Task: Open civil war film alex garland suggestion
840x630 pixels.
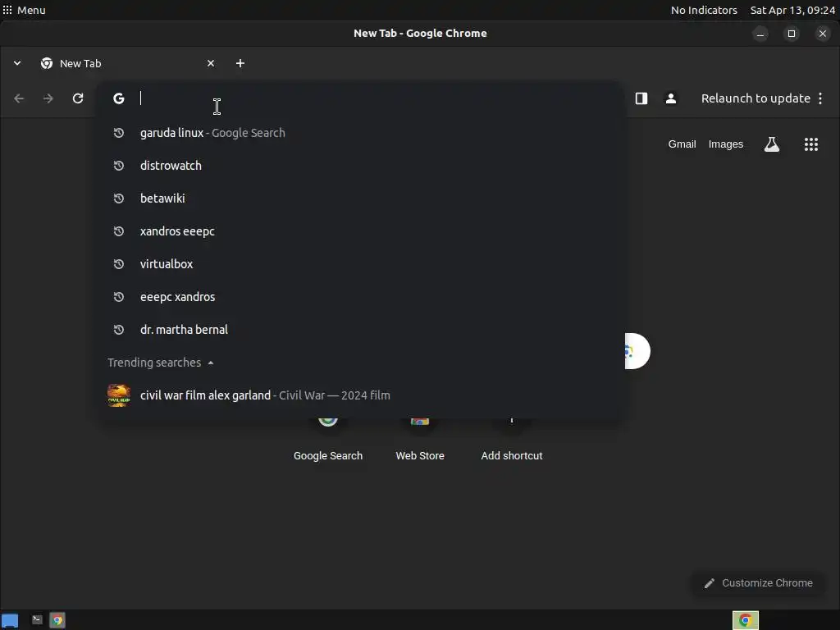Action: point(360,395)
